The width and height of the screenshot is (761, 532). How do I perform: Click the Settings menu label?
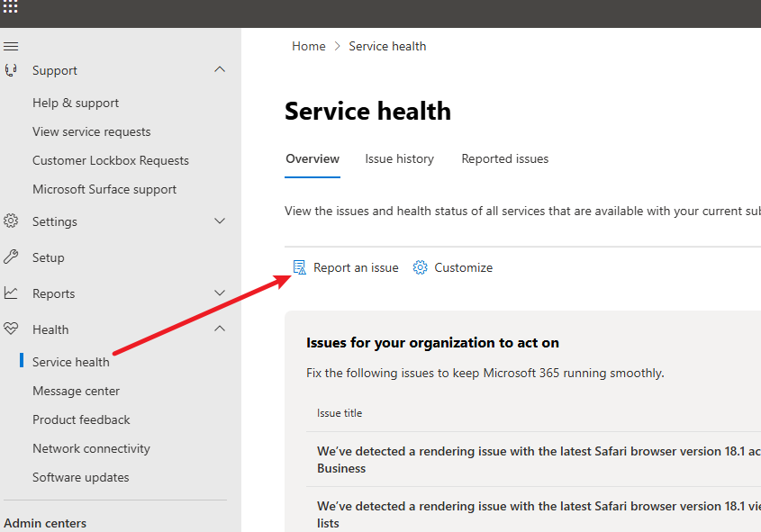coord(55,221)
